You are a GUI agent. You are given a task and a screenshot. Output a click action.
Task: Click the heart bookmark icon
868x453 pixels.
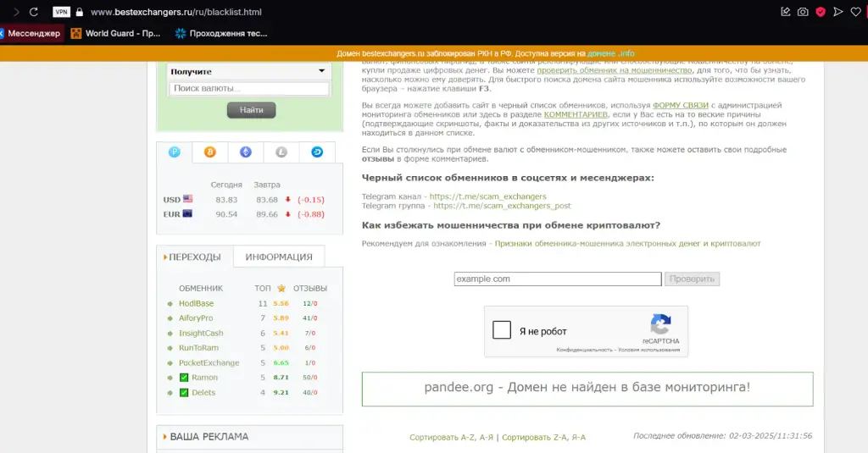click(x=856, y=12)
